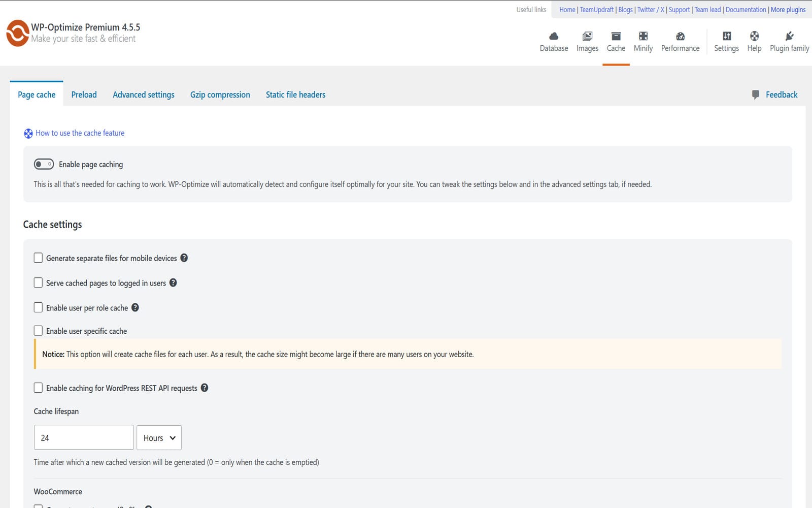Click the WP-Optimize logo icon
The width and height of the screenshot is (812, 508).
coord(18,33)
